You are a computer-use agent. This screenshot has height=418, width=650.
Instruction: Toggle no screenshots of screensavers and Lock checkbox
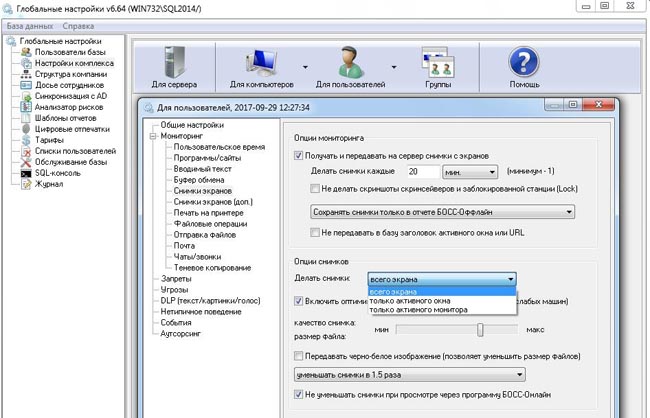315,189
